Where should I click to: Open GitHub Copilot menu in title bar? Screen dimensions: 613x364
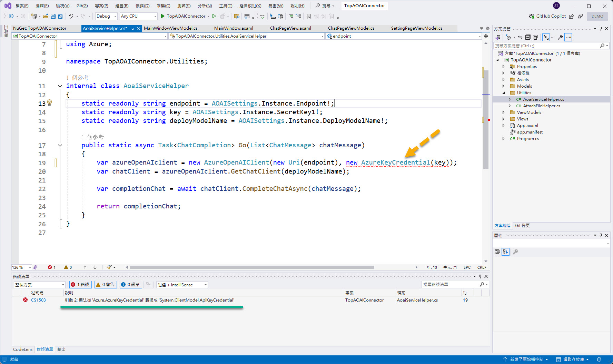pyautogui.click(x=547, y=16)
